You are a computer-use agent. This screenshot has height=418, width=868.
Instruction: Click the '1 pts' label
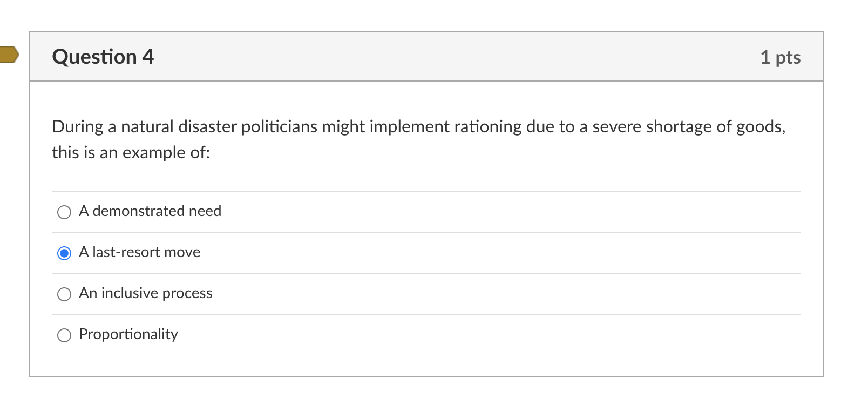781,57
